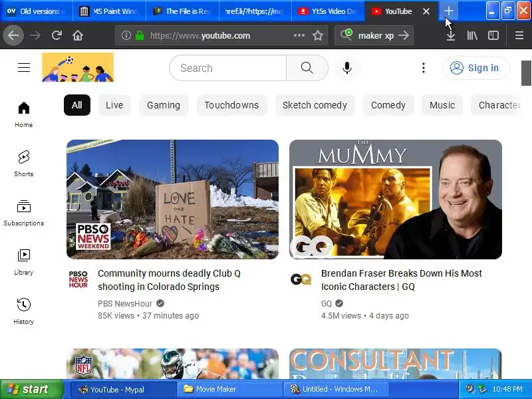Start voice search with microphone
This screenshot has height=399, width=532.
346,68
